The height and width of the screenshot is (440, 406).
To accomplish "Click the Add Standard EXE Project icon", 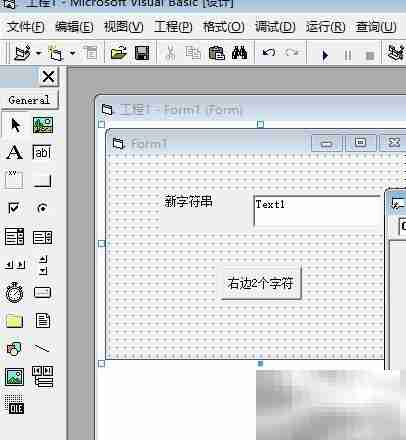I will (22, 53).
